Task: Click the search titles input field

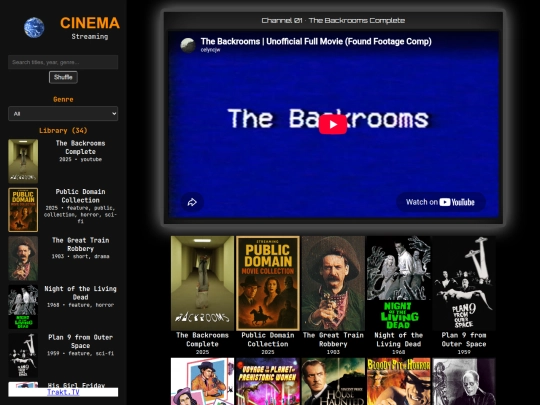Action: click(x=63, y=62)
